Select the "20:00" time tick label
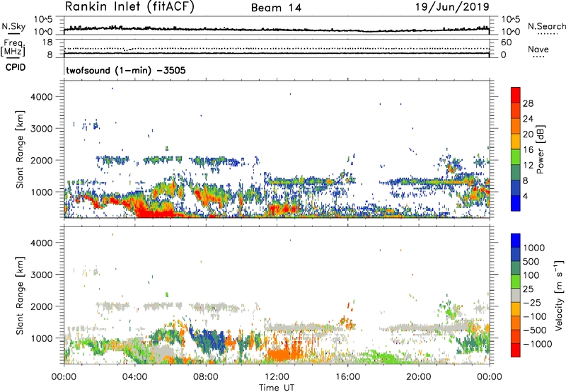 (418, 377)
